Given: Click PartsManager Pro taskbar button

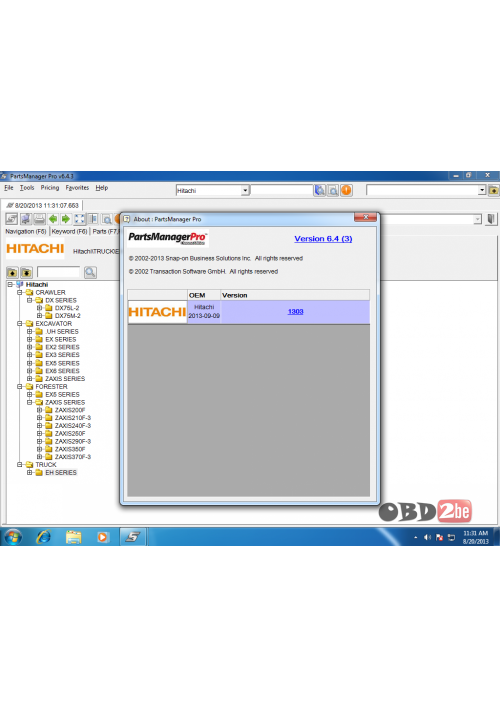Looking at the screenshot, I should coord(133,537).
